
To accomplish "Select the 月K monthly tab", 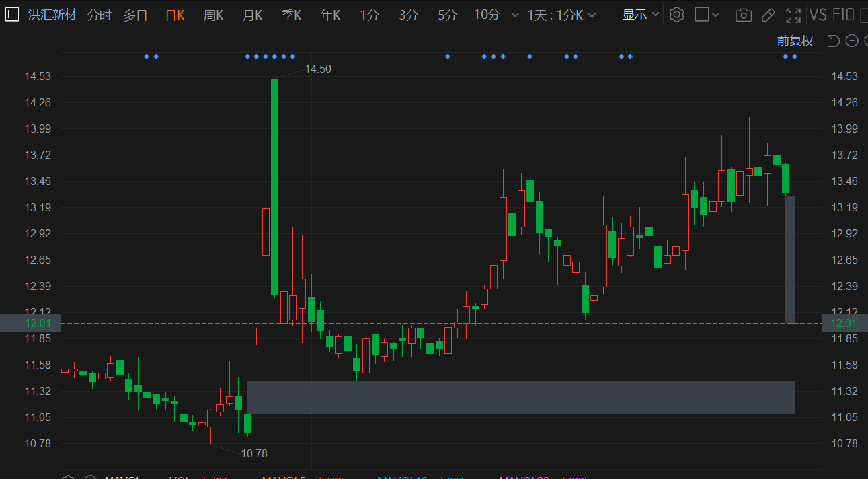I will point(253,15).
